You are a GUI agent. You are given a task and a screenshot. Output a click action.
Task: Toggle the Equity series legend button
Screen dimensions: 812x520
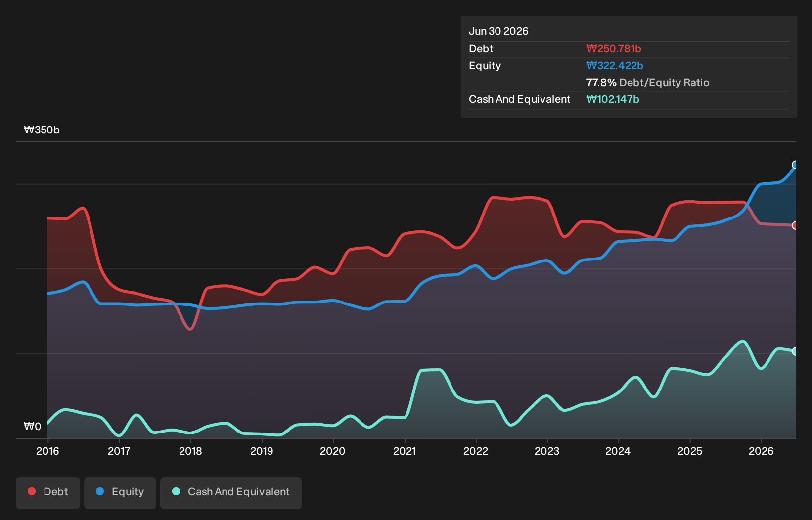pyautogui.click(x=120, y=493)
